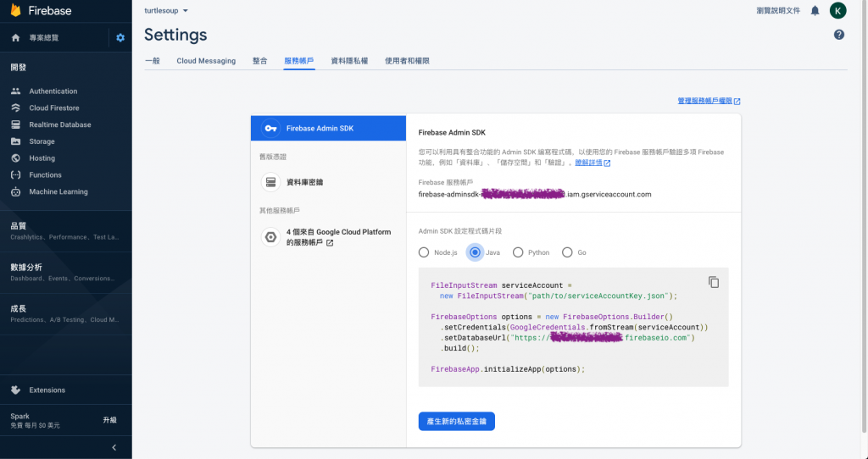
Task: Click the Hosting globe icon
Action: coord(15,158)
